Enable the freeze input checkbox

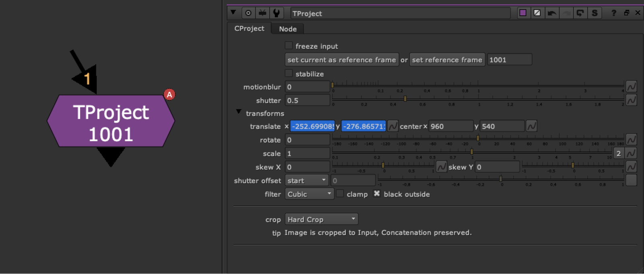[289, 46]
